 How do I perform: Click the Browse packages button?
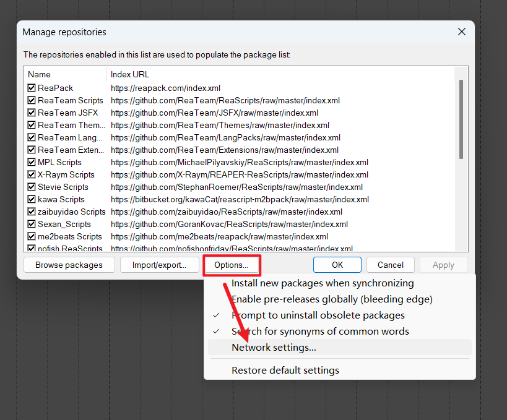click(x=69, y=265)
